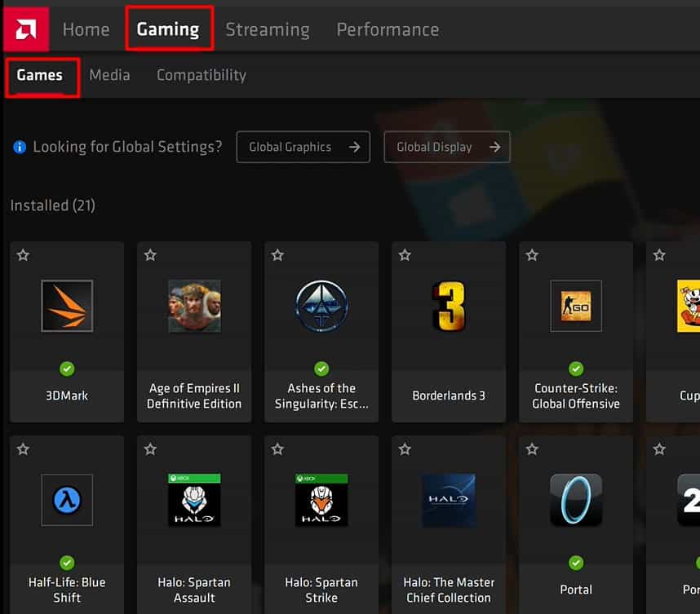Toggle star on Halo: Spartan Assault
Image resolution: width=700 pixels, height=614 pixels.
[x=150, y=449]
